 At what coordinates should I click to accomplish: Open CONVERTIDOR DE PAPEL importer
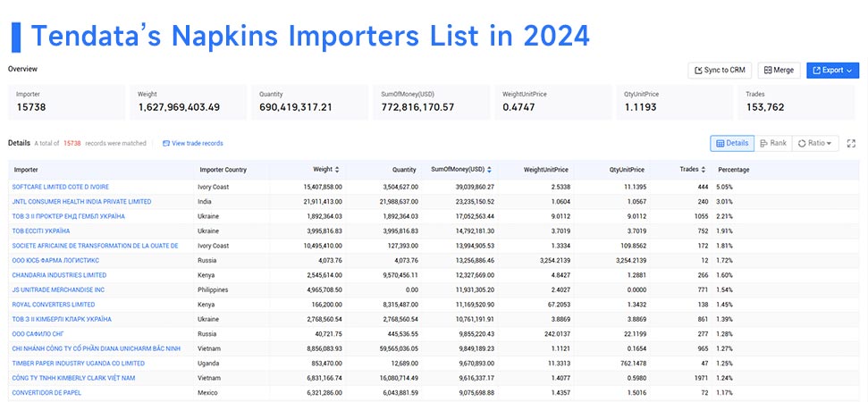[46, 392]
